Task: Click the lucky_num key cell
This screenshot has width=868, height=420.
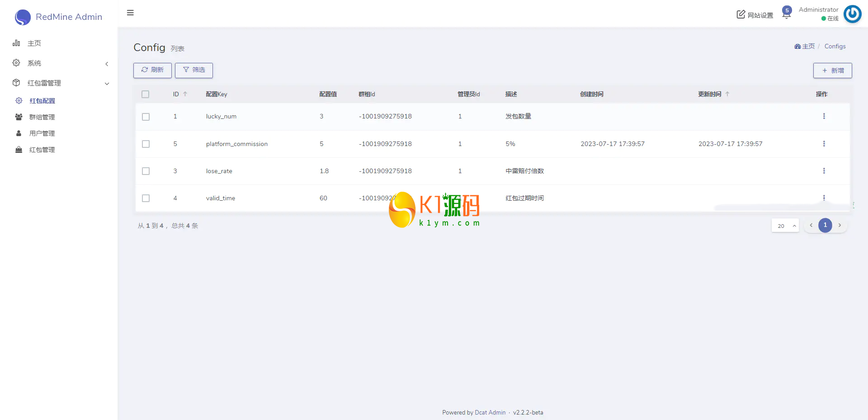Action: [221, 116]
